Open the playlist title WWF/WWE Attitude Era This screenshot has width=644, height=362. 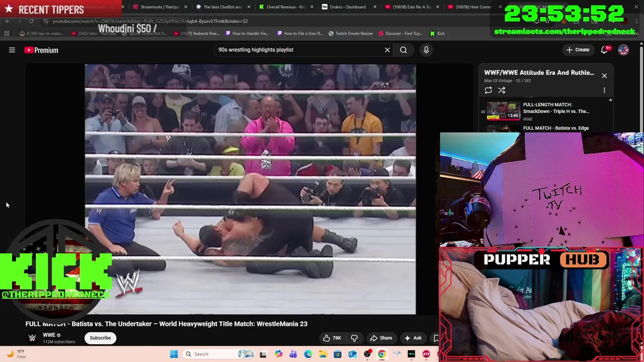(539, 72)
